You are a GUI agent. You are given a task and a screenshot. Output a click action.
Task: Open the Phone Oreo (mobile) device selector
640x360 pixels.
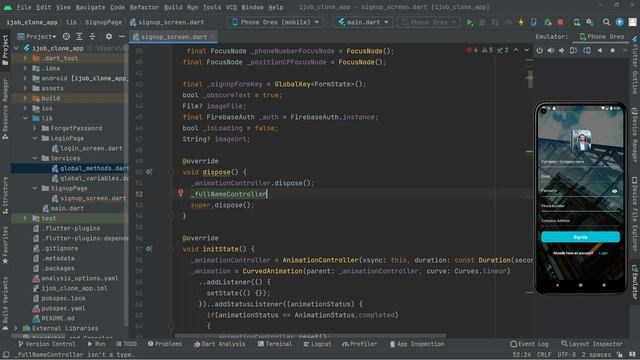tap(276, 22)
